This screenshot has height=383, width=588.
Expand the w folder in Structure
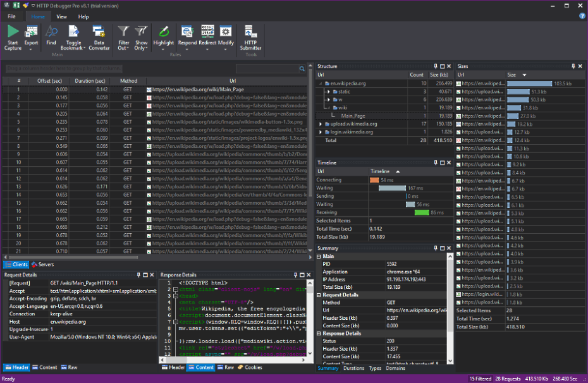click(329, 100)
